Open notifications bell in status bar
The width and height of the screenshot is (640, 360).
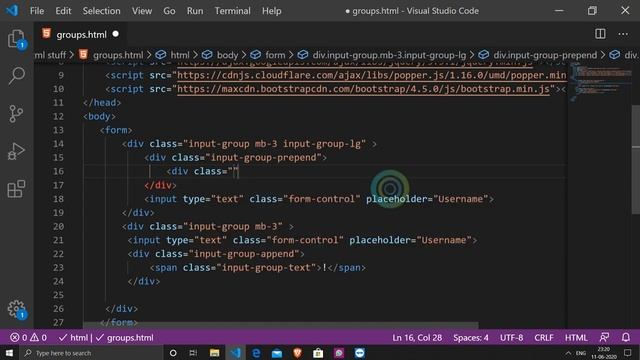click(x=626, y=338)
